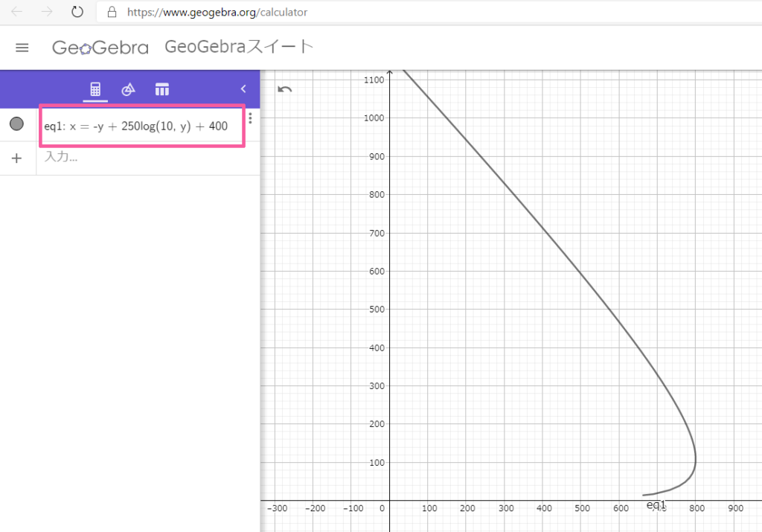
Task: Click the lock site-info icon in the address bar
Action: click(x=112, y=12)
